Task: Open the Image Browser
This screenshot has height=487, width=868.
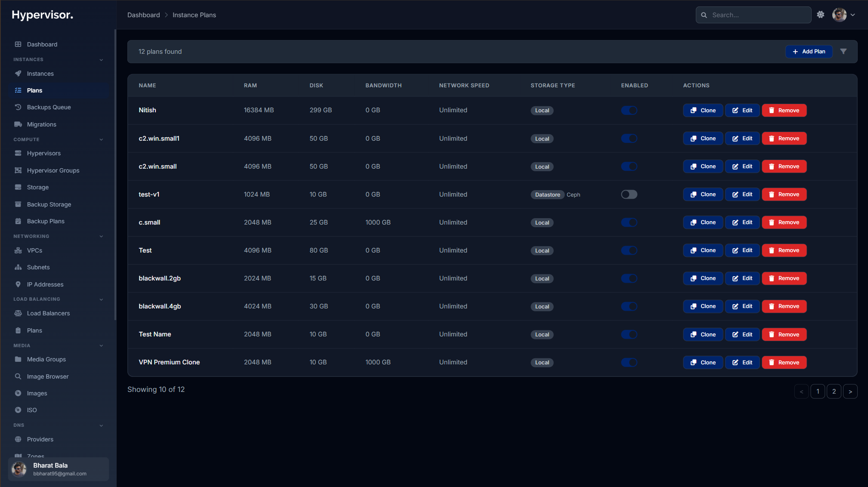Action: (47, 376)
